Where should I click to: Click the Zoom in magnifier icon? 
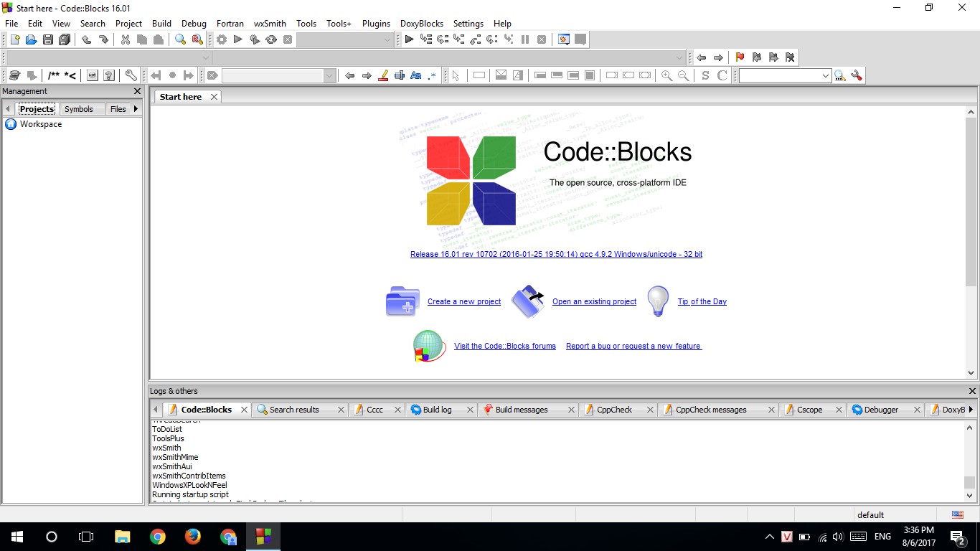pyautogui.click(x=667, y=75)
